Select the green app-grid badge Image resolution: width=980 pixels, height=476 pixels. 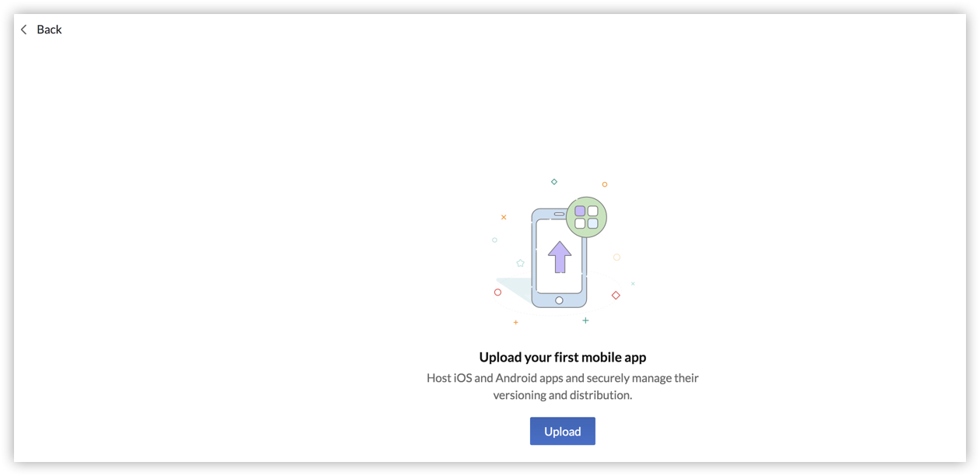point(586,217)
